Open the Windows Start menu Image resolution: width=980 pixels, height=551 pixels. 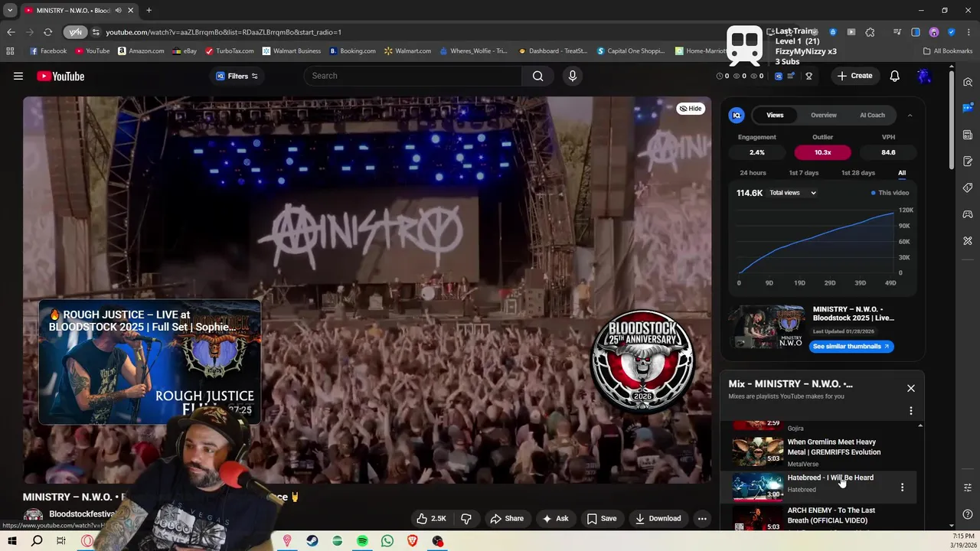(x=11, y=541)
